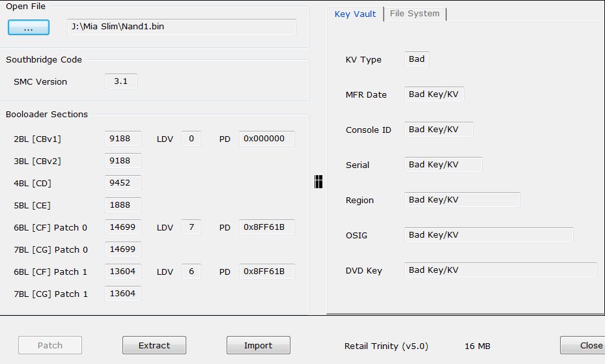Click the 2BL [CBv1] version field
Viewport: 605px width, 364px height.
coord(122,139)
